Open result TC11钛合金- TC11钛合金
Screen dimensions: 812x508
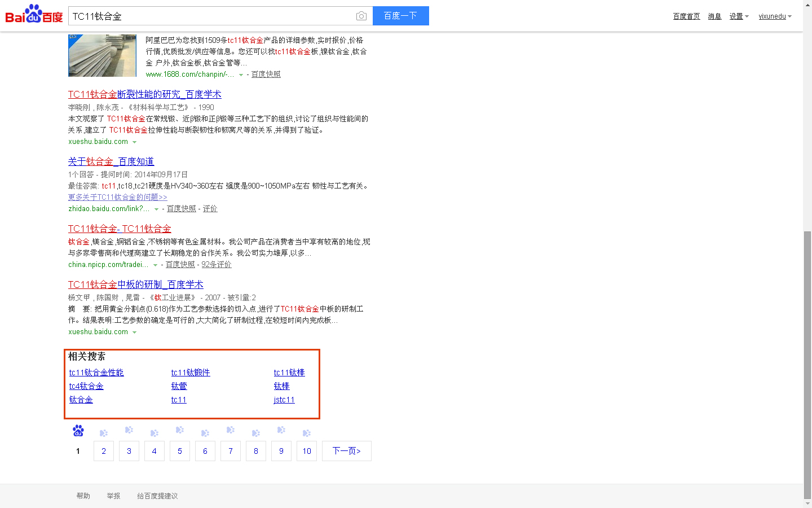tap(120, 229)
